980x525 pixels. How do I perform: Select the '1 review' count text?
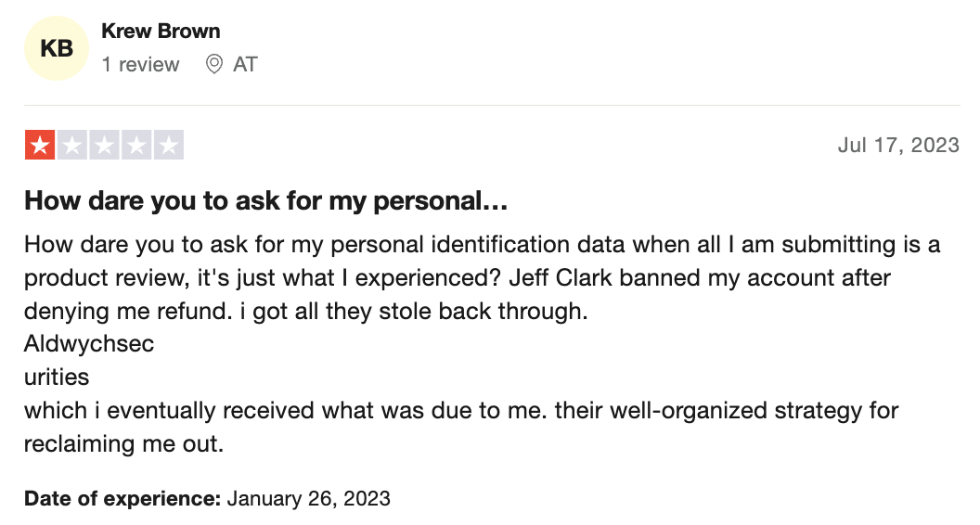141,64
